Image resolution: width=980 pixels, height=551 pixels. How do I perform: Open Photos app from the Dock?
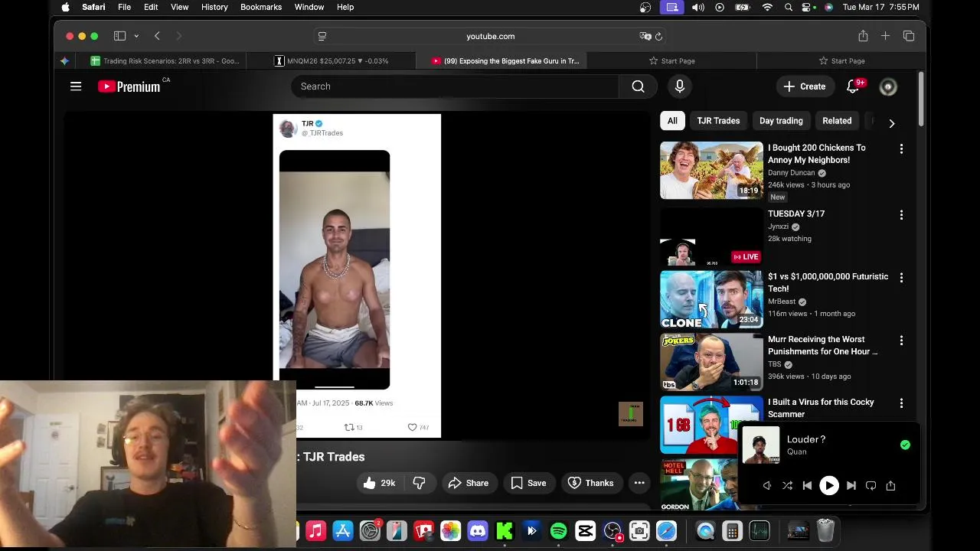point(450,530)
